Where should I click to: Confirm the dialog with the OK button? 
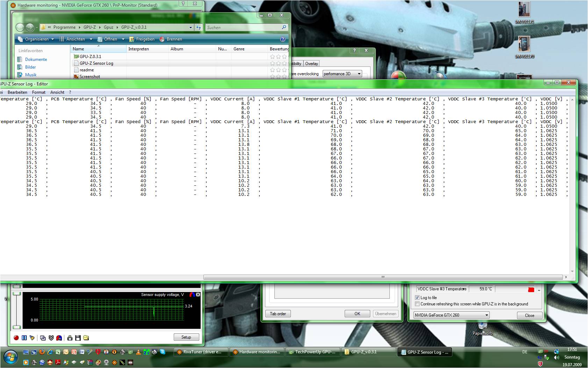[357, 314]
